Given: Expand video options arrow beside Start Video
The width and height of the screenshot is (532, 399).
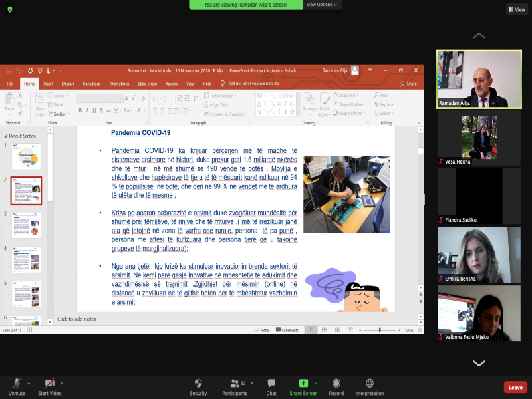Looking at the screenshot, I should (62, 383).
